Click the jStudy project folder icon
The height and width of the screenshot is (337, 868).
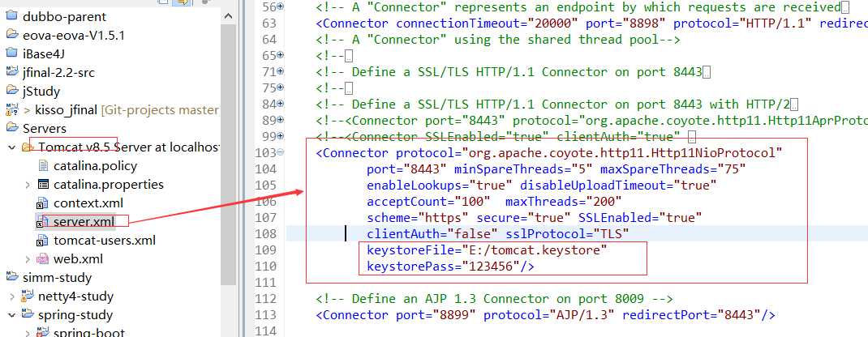(11, 90)
